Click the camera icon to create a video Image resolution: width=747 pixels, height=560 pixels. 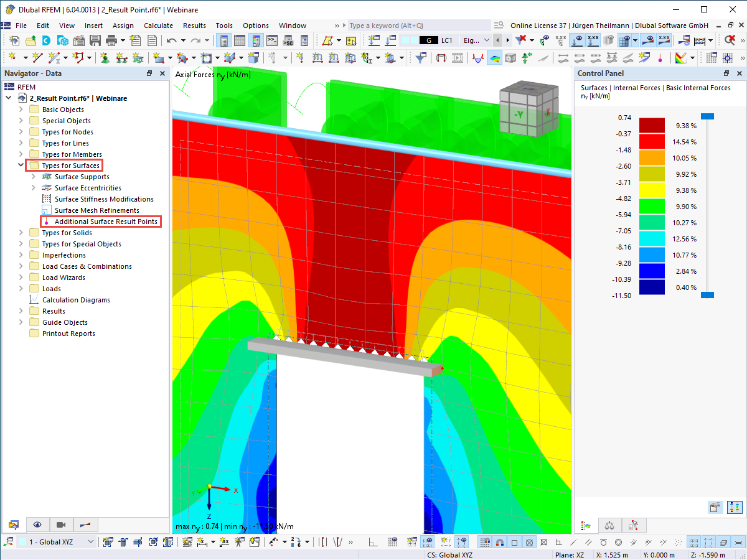tap(61, 525)
